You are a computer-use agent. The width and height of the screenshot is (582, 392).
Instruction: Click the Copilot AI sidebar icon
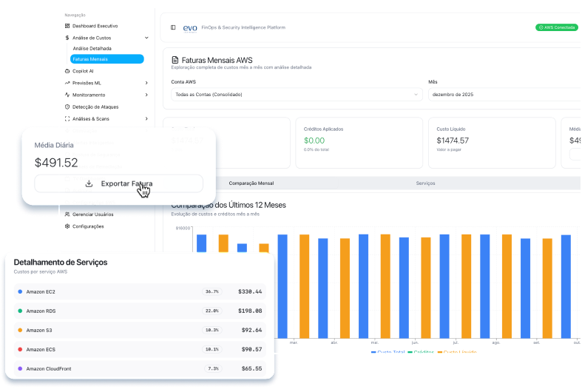point(67,71)
